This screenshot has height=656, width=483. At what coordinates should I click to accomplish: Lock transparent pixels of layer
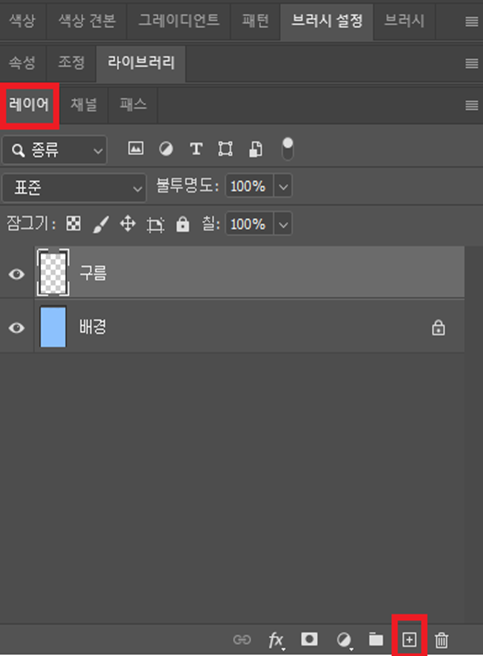point(74,224)
